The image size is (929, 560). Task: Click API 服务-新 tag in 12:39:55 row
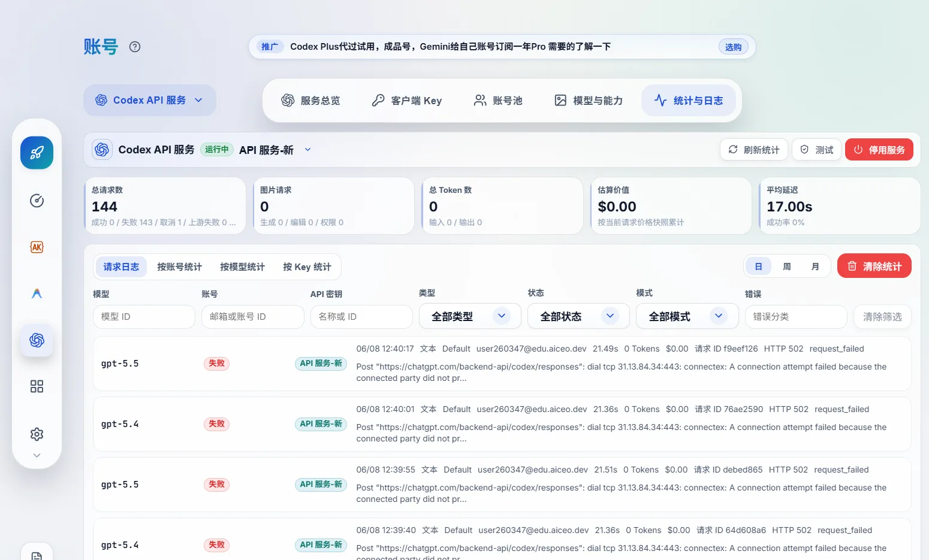(x=321, y=485)
